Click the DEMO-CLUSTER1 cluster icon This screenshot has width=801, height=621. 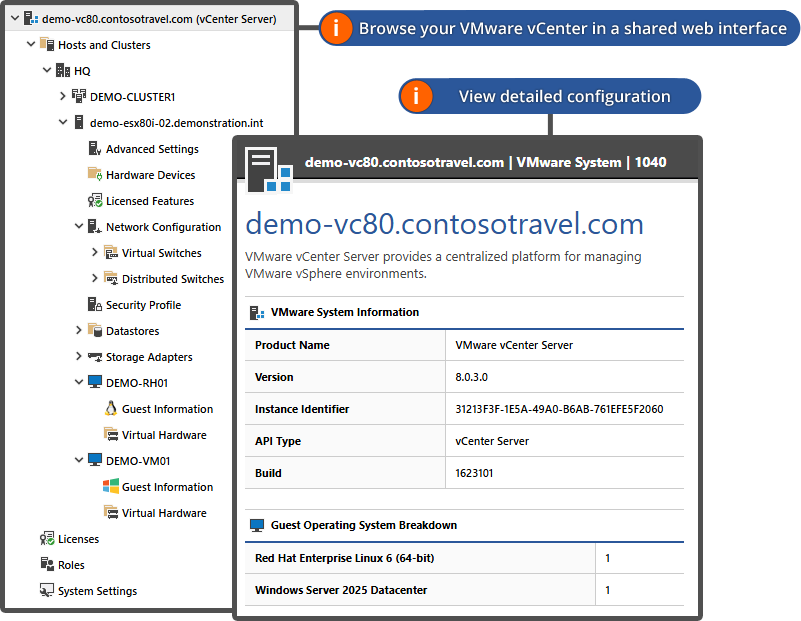[79, 96]
